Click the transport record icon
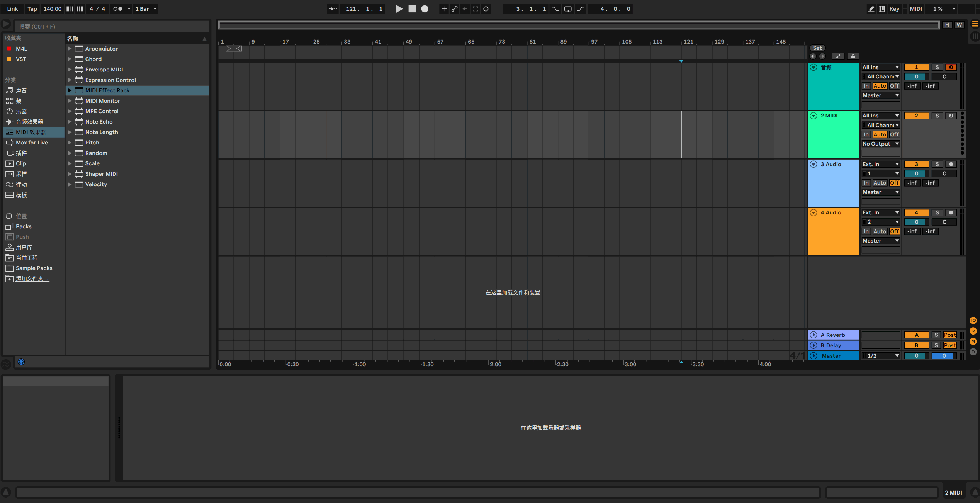 click(x=425, y=9)
